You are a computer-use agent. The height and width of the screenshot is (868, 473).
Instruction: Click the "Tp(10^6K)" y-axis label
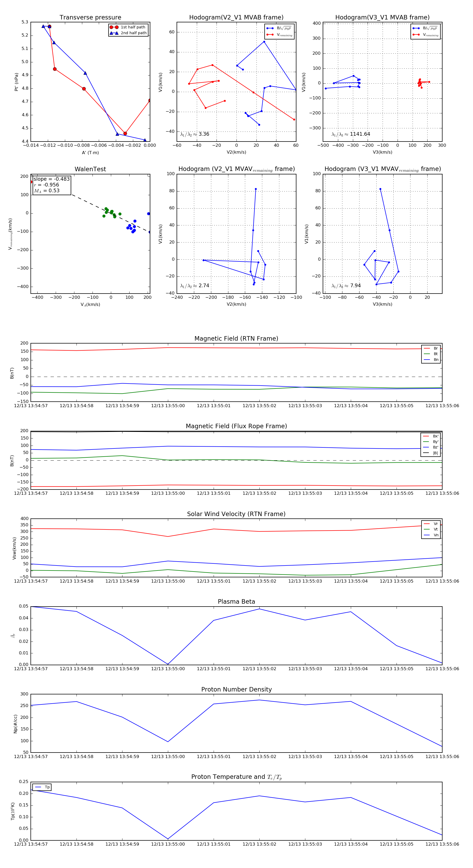click(13, 811)
